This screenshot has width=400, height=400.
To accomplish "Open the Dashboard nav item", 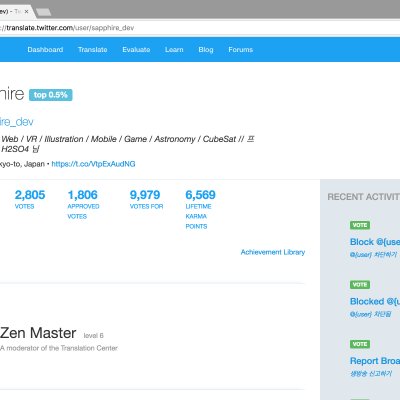I will pos(45,50).
